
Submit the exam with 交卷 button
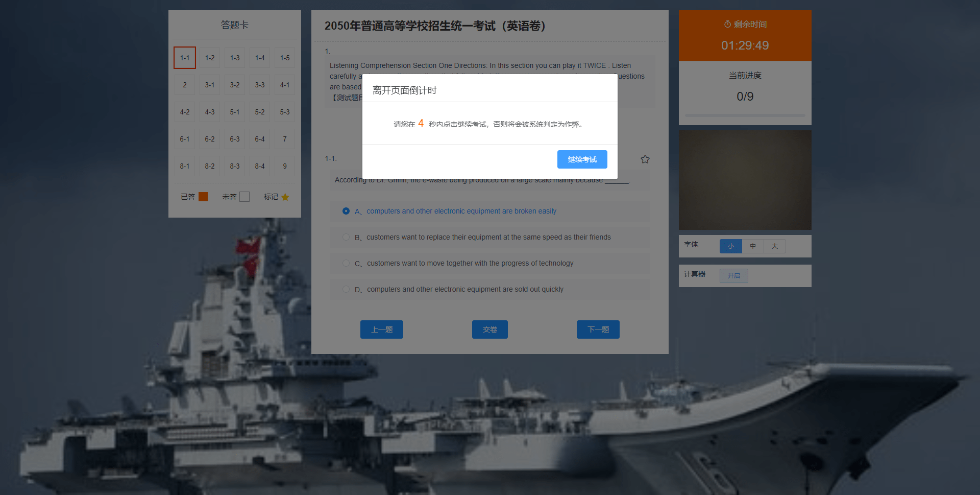coord(490,329)
